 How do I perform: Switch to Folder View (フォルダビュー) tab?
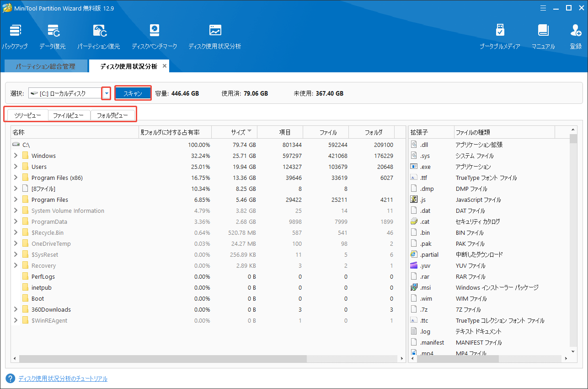[112, 115]
